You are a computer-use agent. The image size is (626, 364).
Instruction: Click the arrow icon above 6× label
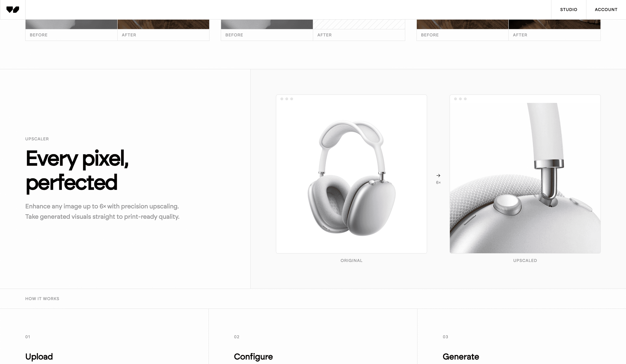pyautogui.click(x=439, y=176)
